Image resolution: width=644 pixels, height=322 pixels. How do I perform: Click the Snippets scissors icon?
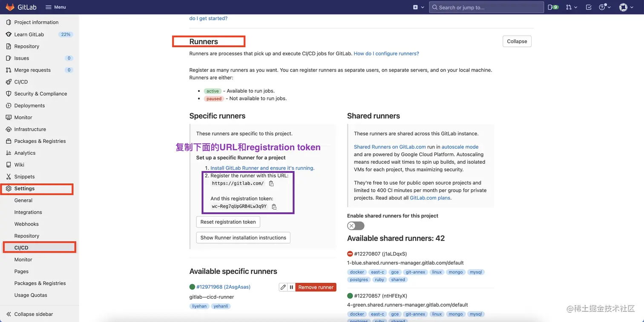tap(9, 177)
